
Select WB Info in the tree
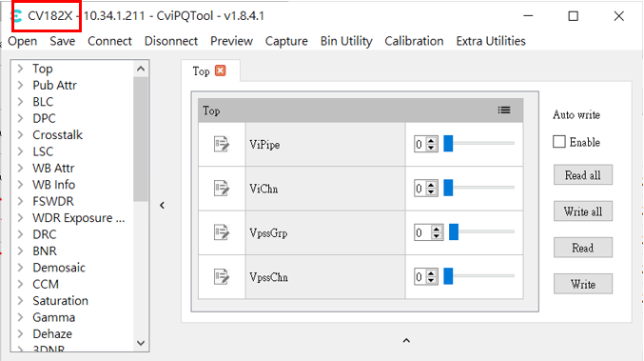(x=54, y=185)
